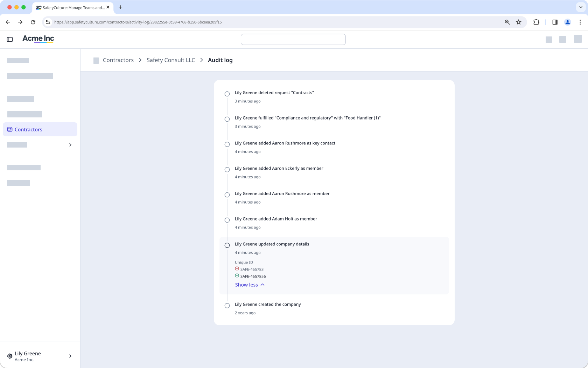The height and width of the screenshot is (368, 588).
Task: Expand the tab search dropdown arrow
Action: (x=581, y=7)
